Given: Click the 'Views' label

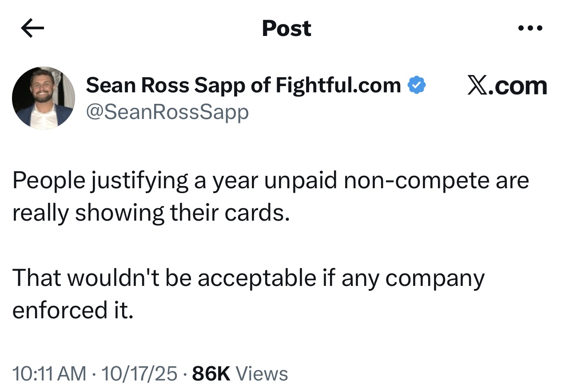Looking at the screenshot, I should click(262, 373).
